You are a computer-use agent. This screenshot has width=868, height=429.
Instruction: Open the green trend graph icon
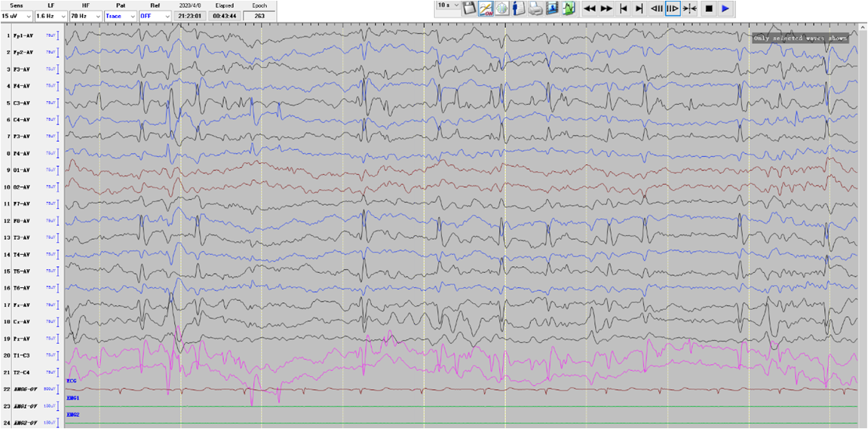click(x=568, y=8)
